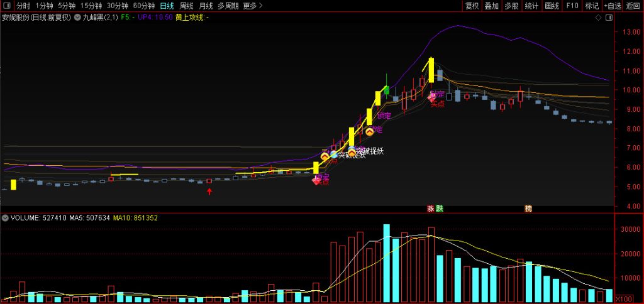Click the 复权 button
Image resolution: width=644 pixels, height=304 pixels.
click(472, 6)
